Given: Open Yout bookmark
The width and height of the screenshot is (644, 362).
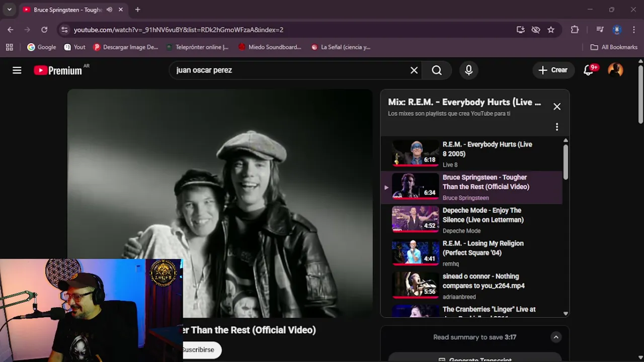Looking at the screenshot, I should pyautogui.click(x=74, y=47).
